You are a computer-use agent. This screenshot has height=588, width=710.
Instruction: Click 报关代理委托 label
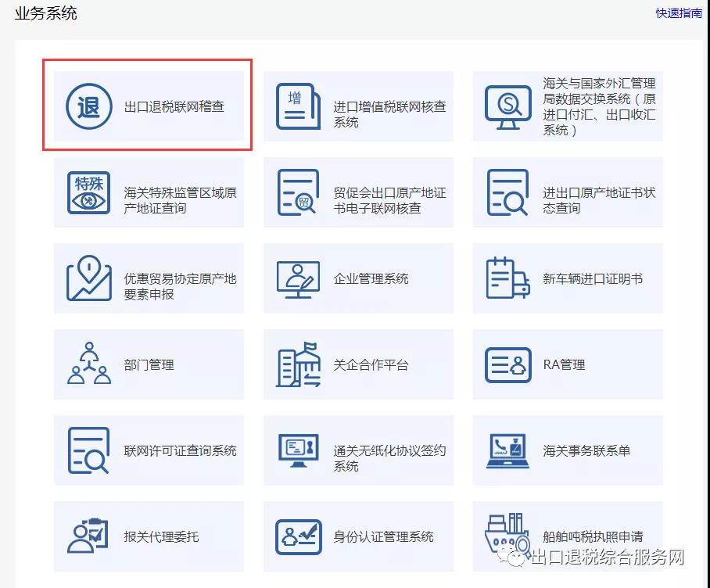pos(161,536)
